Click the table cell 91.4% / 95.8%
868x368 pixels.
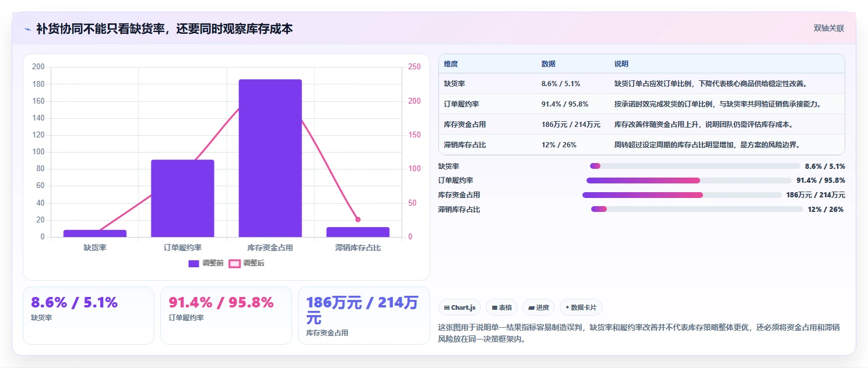pyautogui.click(x=565, y=104)
